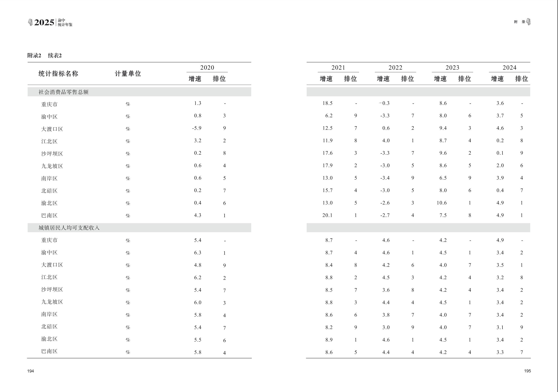This screenshot has width=558, height=392.
Task: Select the 附录2 续表2 table caption
Action: (x=44, y=56)
